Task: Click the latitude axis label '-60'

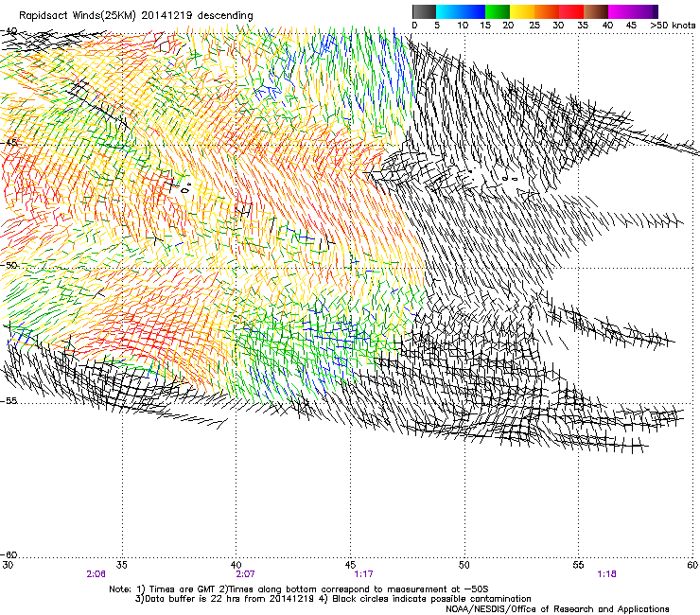Action: (9, 555)
